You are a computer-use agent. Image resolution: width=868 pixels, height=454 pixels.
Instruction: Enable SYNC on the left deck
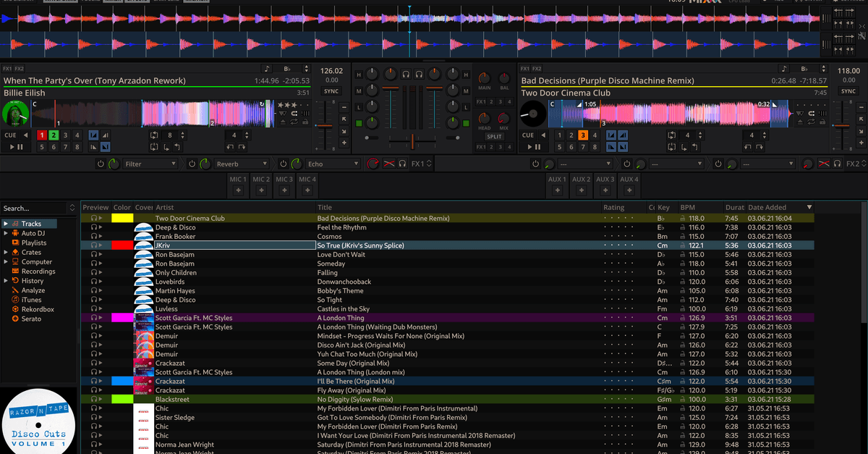[330, 91]
